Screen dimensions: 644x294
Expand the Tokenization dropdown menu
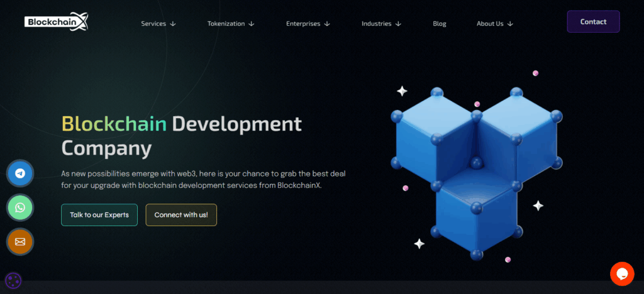click(x=230, y=24)
